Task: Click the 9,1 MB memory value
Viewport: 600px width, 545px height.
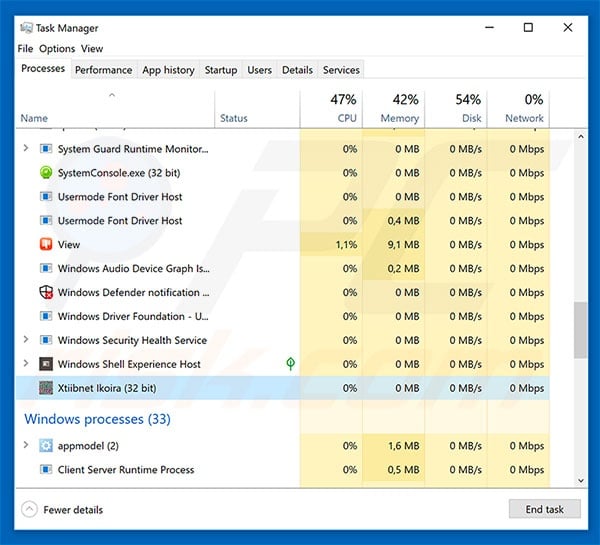Action: [x=403, y=245]
